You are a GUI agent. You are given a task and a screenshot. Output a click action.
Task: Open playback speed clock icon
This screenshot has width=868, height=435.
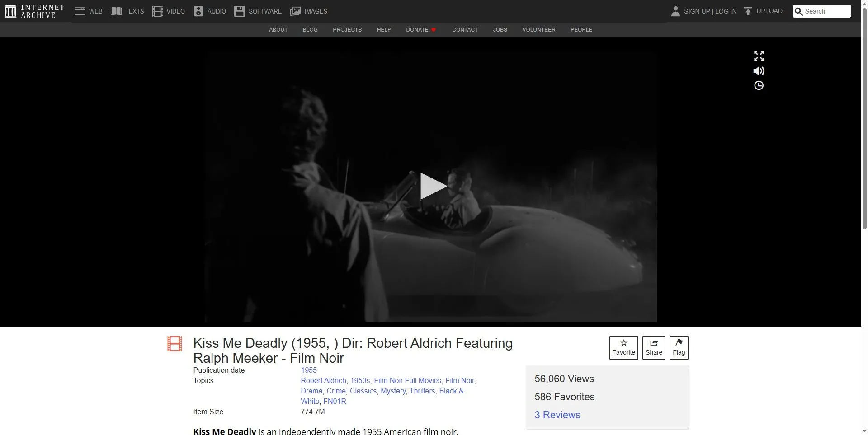click(x=759, y=85)
